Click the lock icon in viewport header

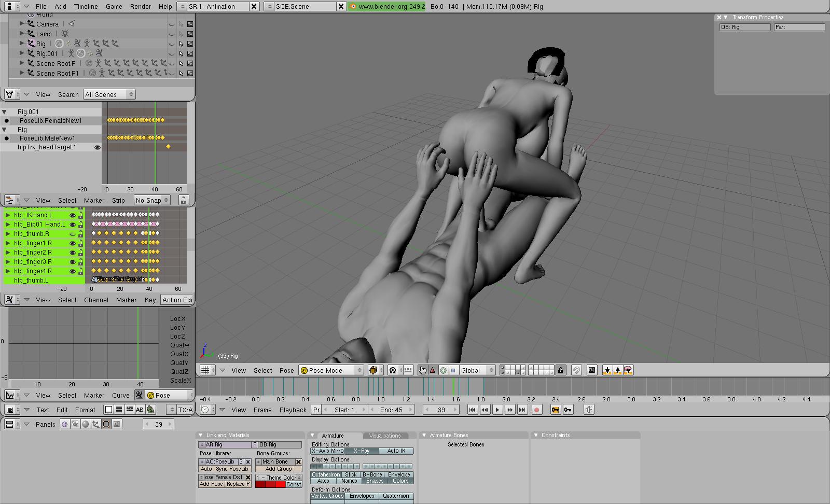(x=560, y=370)
